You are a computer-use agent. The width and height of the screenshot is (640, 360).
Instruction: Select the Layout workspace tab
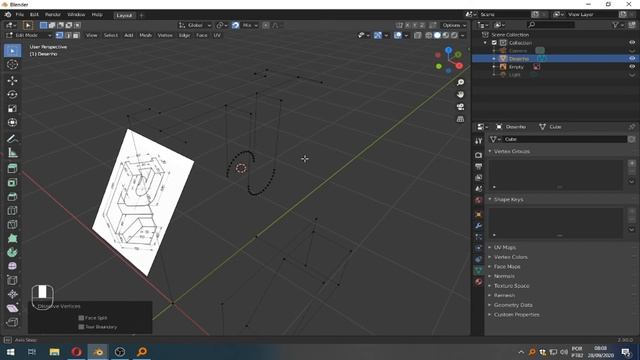click(124, 15)
